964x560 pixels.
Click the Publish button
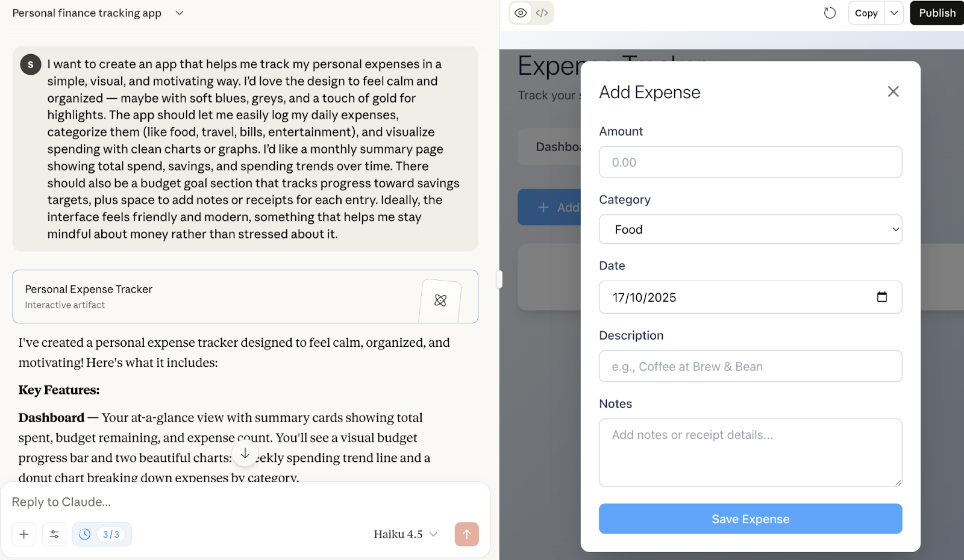pos(937,13)
